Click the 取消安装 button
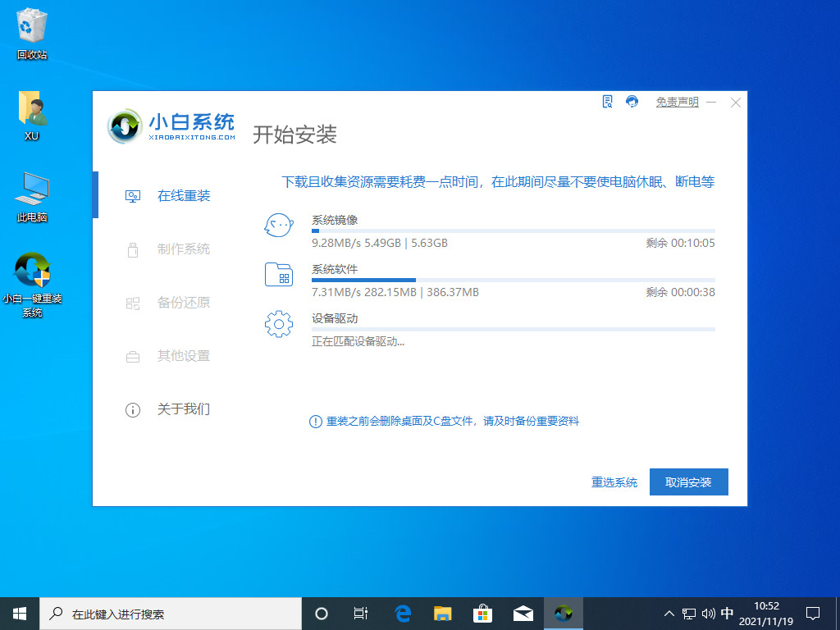Viewport: 840px width, 630px height. (x=688, y=482)
